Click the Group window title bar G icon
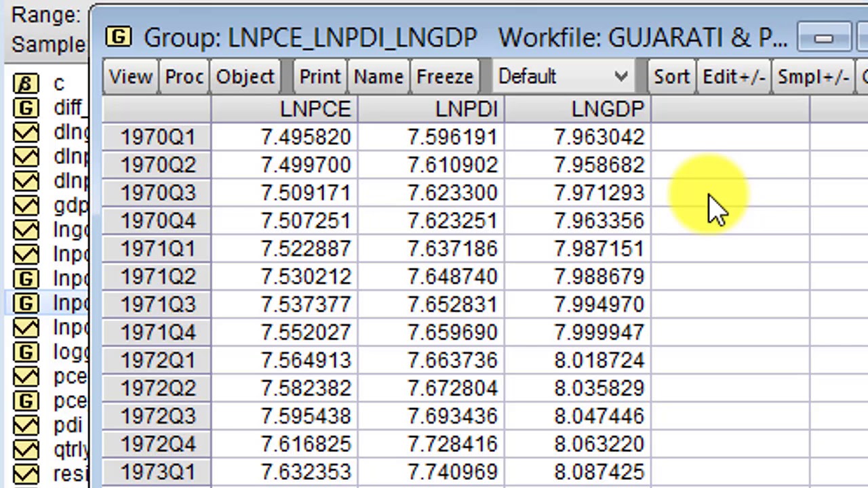 coord(119,37)
